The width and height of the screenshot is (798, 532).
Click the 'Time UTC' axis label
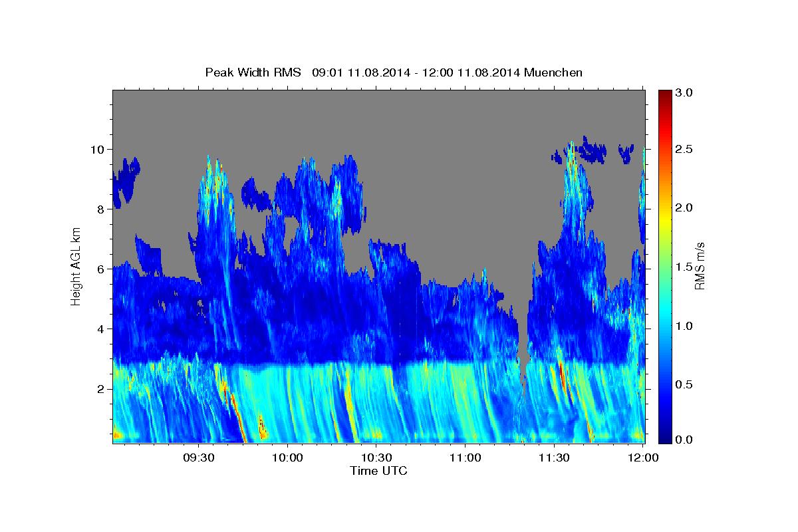378,471
